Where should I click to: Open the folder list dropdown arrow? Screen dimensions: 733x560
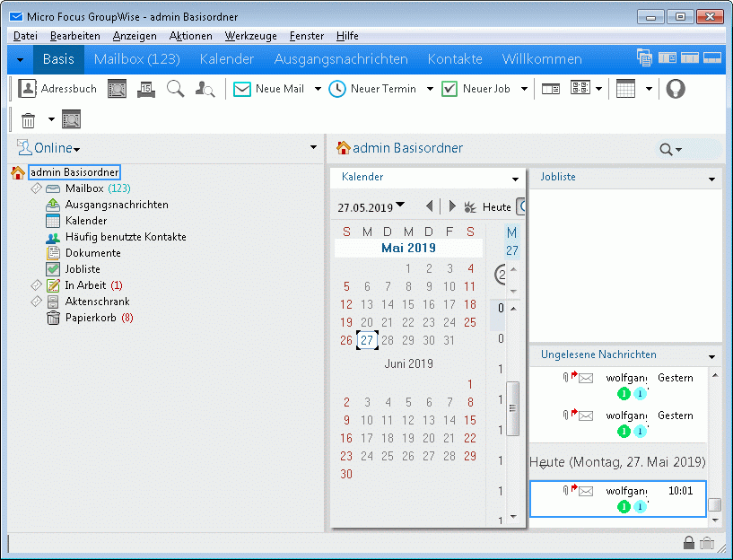coord(313,147)
